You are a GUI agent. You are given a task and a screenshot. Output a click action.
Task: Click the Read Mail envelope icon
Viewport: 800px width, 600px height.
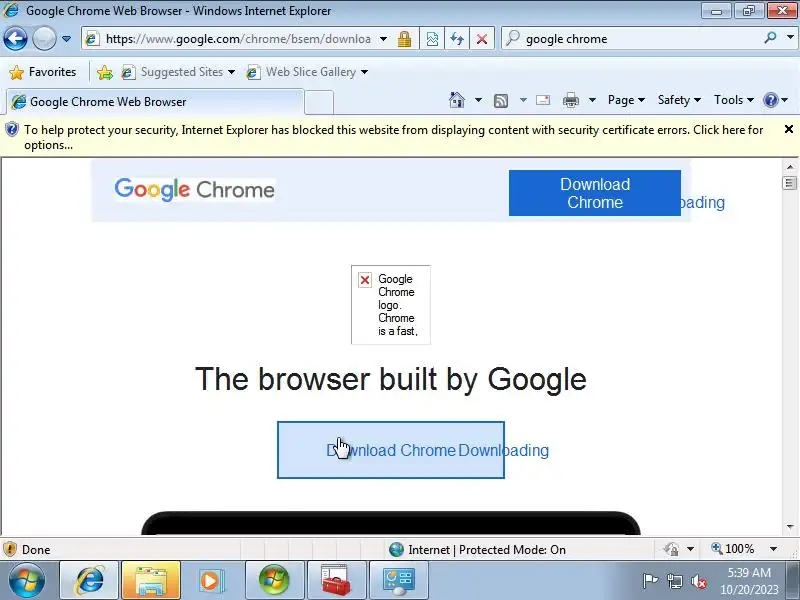pyautogui.click(x=543, y=100)
